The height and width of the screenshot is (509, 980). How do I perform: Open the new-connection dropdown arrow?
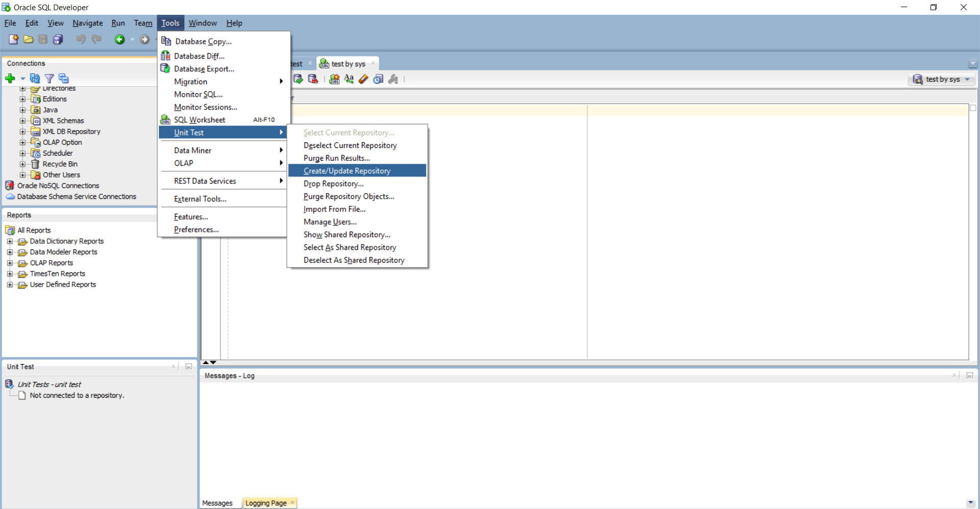(22, 79)
